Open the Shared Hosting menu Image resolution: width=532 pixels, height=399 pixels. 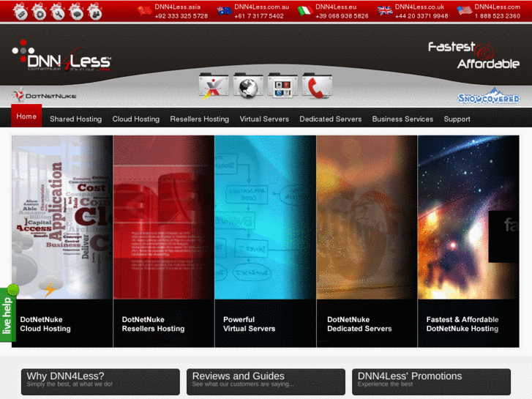tap(75, 119)
